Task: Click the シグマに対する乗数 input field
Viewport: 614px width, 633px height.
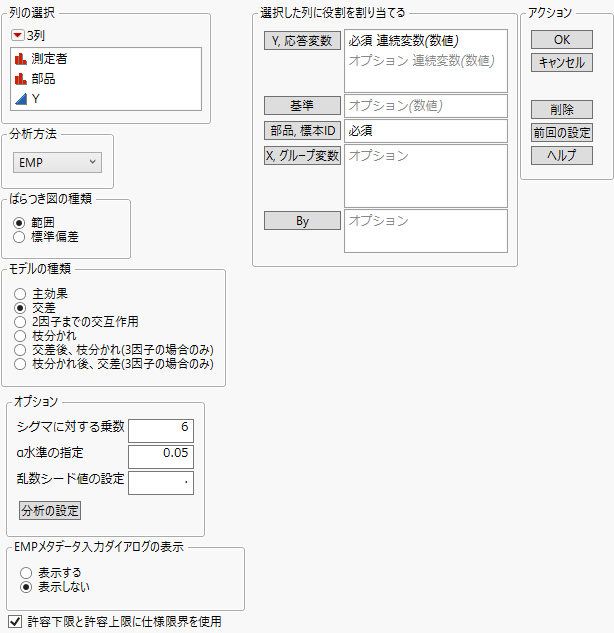Action: point(161,431)
